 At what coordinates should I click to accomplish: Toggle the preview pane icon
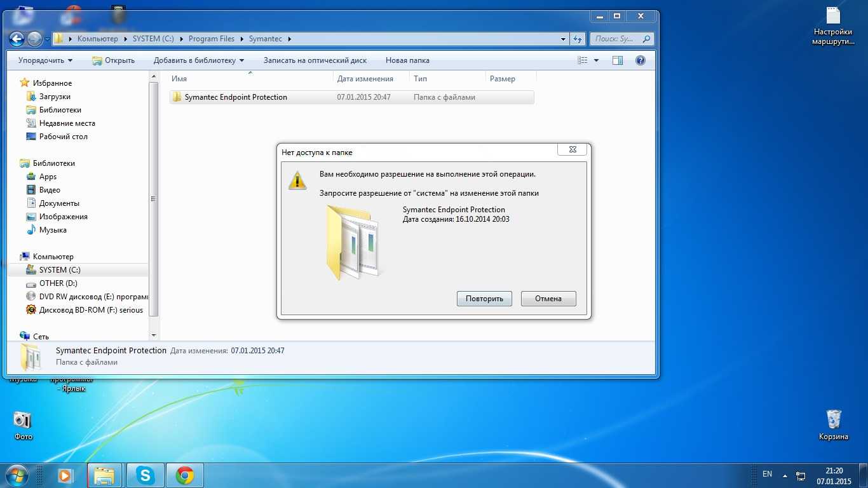coord(618,60)
